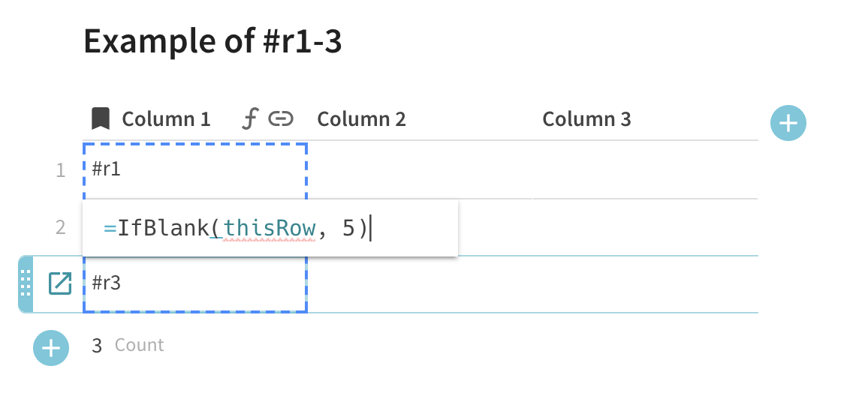Select the Column 2 header
This screenshot has width=868, height=408.
point(361,118)
